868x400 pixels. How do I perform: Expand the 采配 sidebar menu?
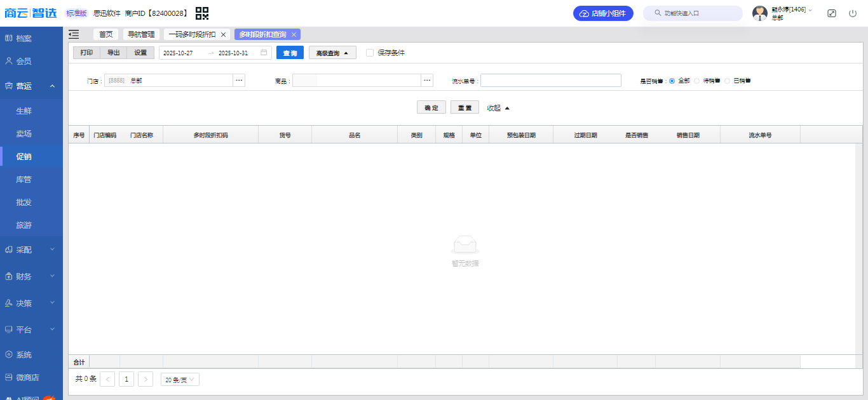coord(31,250)
